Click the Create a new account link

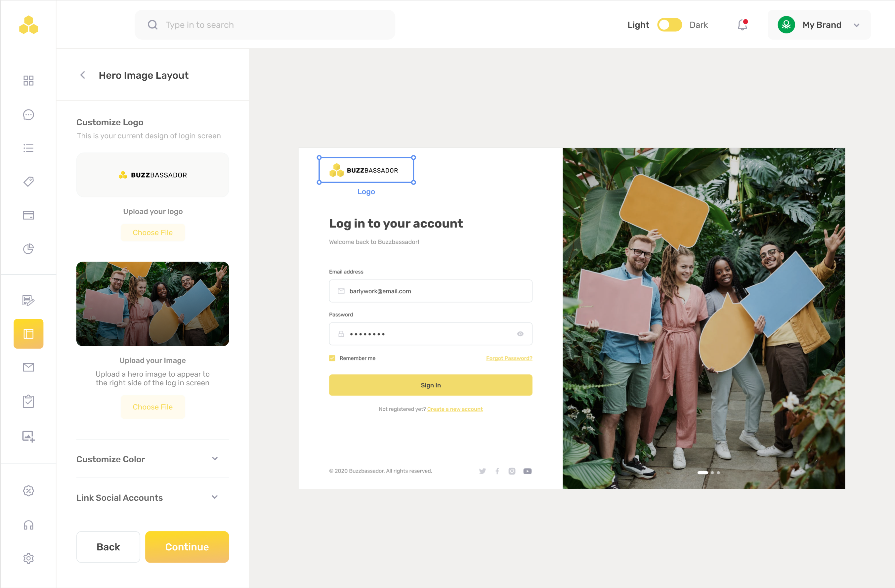pyautogui.click(x=455, y=409)
